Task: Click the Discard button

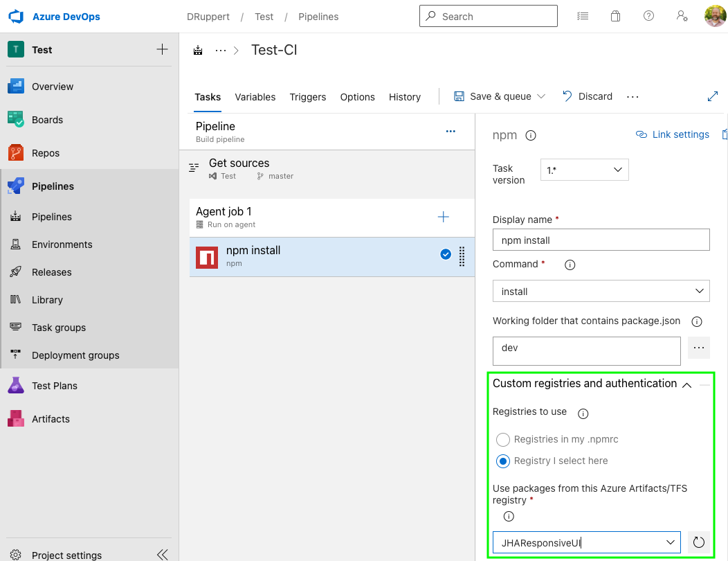Action: [x=587, y=96]
